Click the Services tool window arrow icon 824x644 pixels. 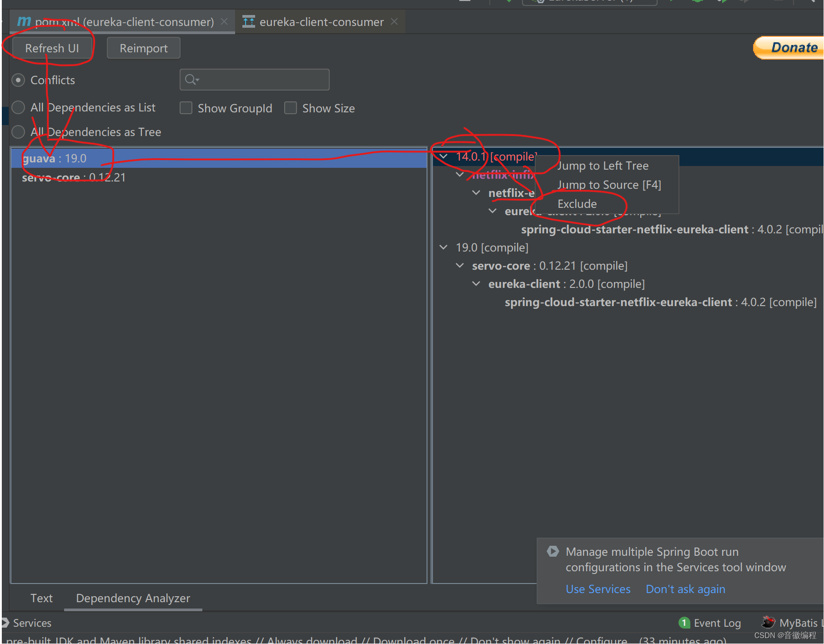pyautogui.click(x=6, y=623)
